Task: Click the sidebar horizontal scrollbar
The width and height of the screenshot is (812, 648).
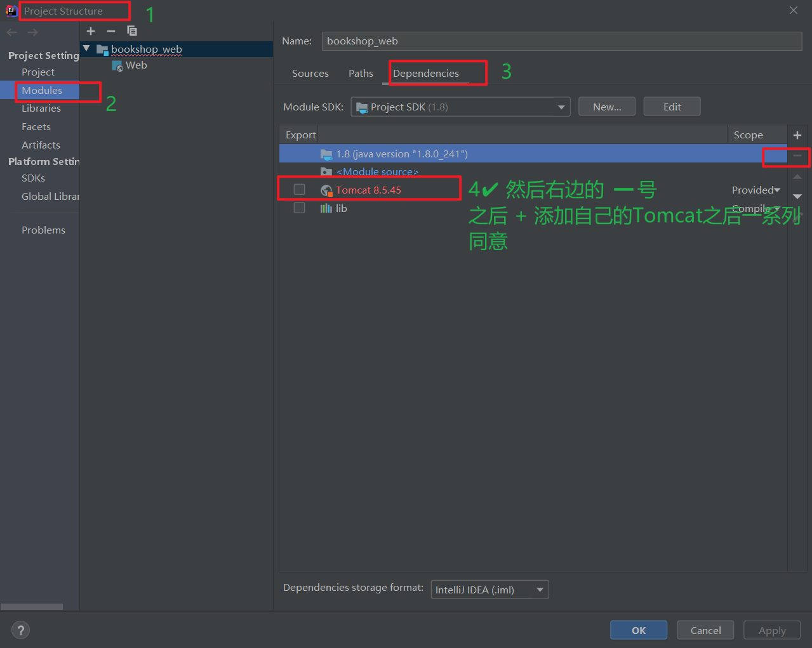Action: pyautogui.click(x=32, y=607)
